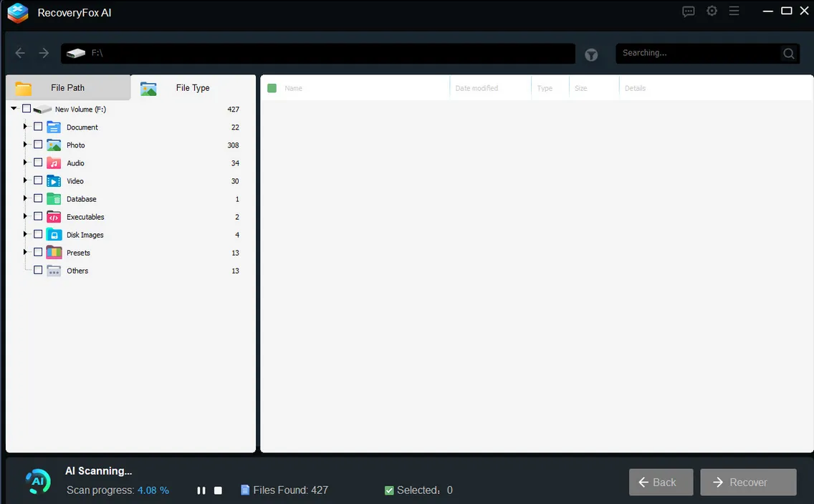Tick the Audio category checkbox
The image size is (814, 504).
(x=39, y=163)
